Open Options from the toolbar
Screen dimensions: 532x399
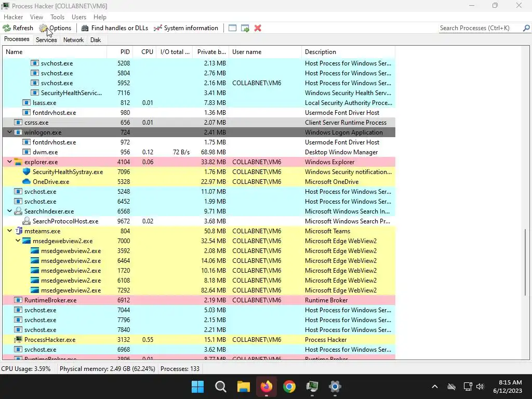tap(55, 28)
